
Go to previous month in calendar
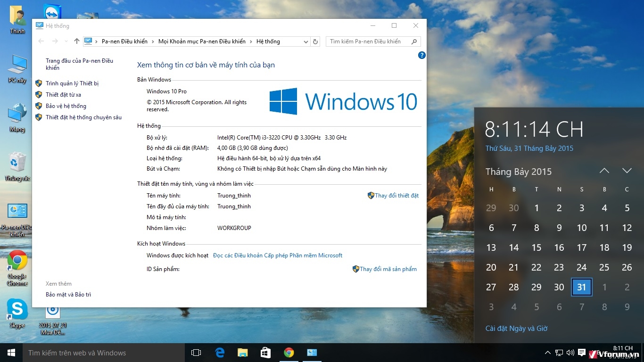(604, 171)
